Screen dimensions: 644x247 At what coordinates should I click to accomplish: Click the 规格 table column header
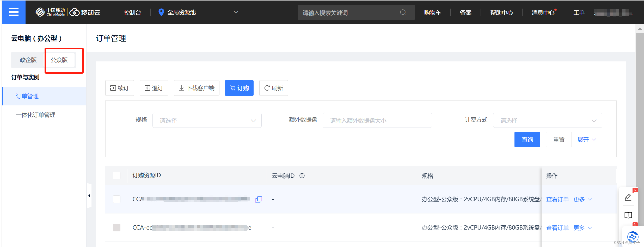pyautogui.click(x=427, y=176)
